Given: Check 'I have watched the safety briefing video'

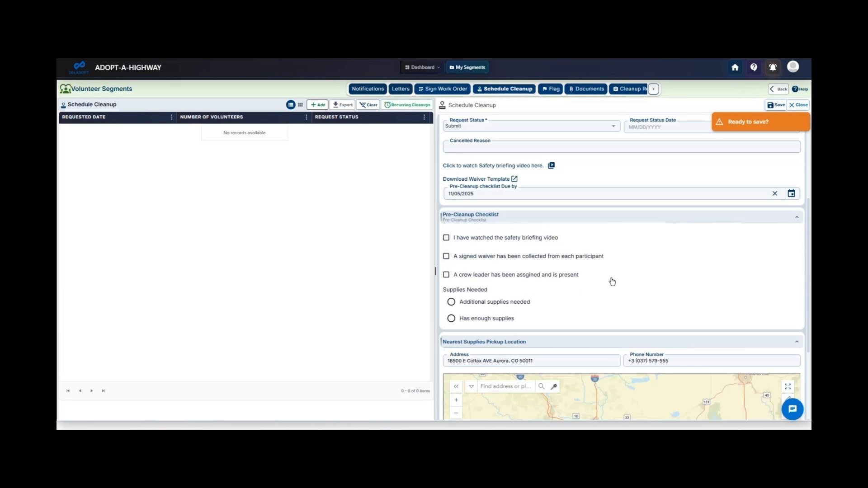Looking at the screenshot, I should 446,237.
